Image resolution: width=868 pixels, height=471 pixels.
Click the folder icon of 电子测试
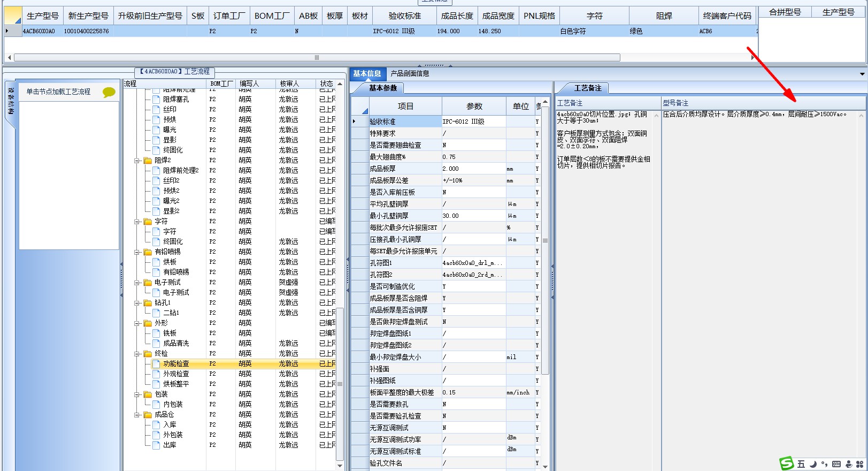[x=148, y=282]
